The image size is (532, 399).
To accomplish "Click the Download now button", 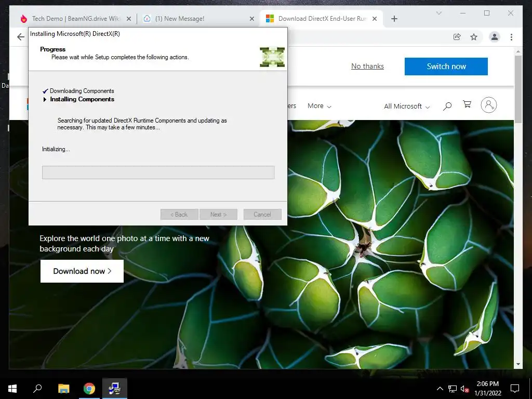I will 82,271.
